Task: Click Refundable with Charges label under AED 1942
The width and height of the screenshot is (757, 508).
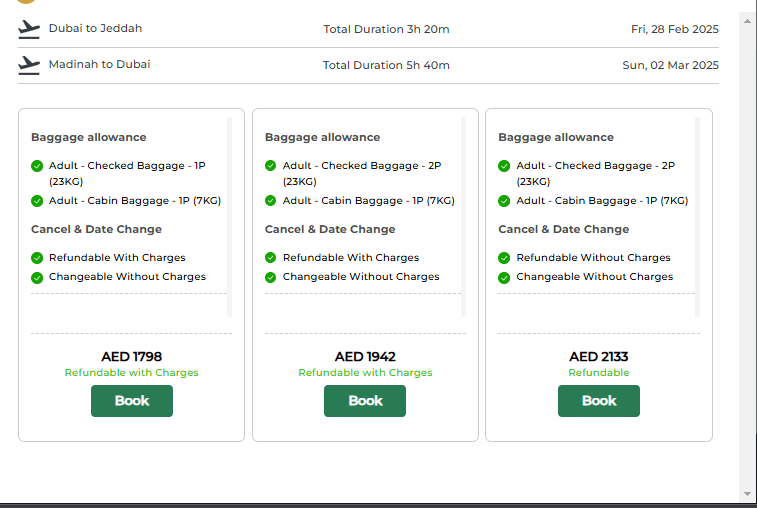Action: pyautogui.click(x=365, y=373)
